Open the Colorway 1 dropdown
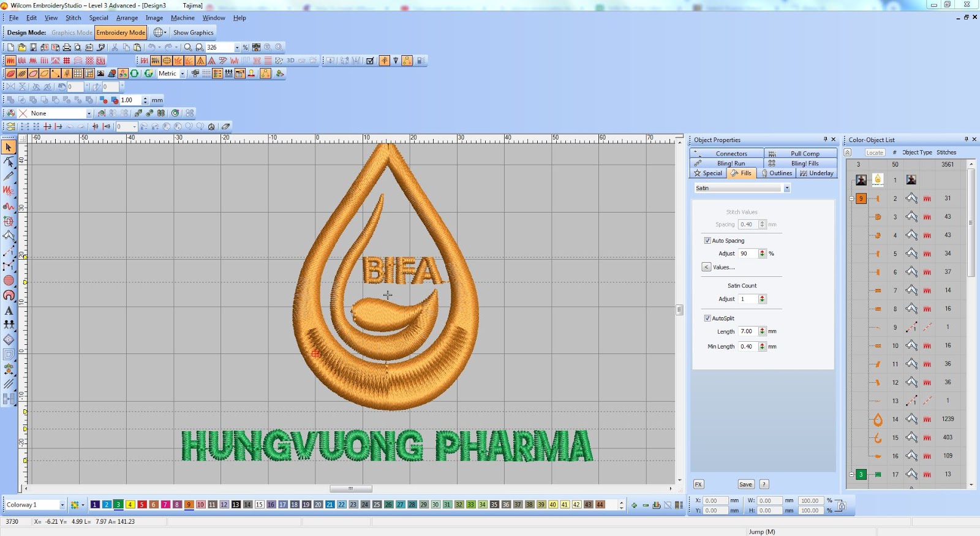The height and width of the screenshot is (536, 980). pyautogui.click(x=62, y=505)
